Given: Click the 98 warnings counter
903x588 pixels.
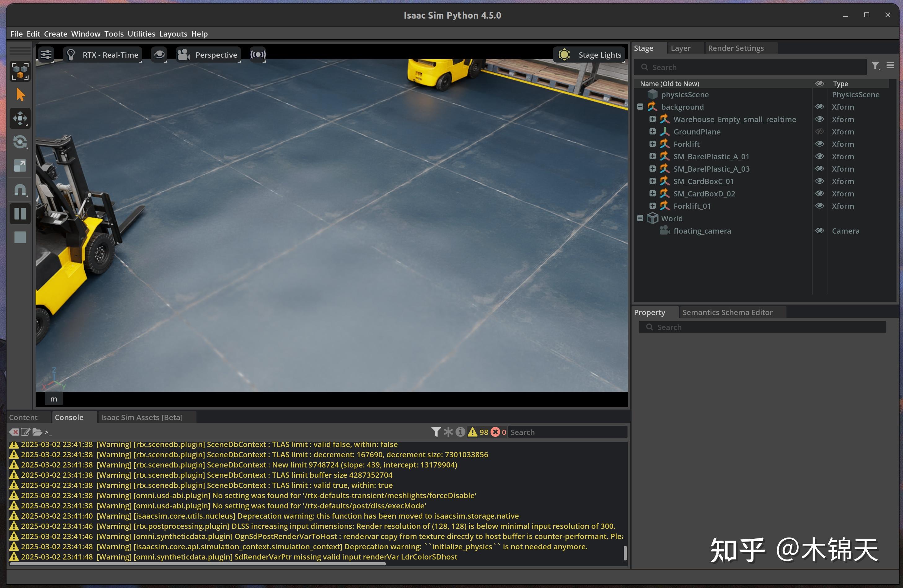Looking at the screenshot, I should coord(479,432).
